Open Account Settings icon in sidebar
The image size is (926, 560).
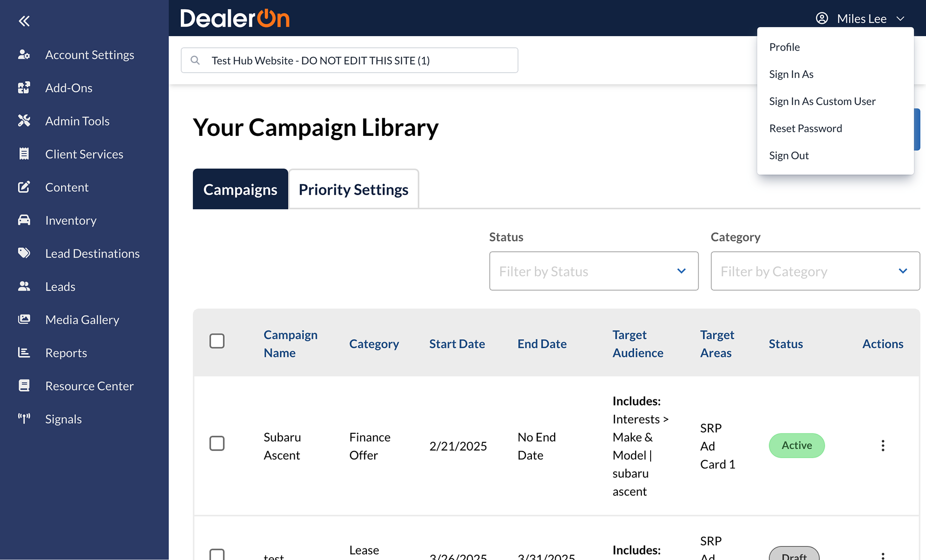tap(24, 54)
